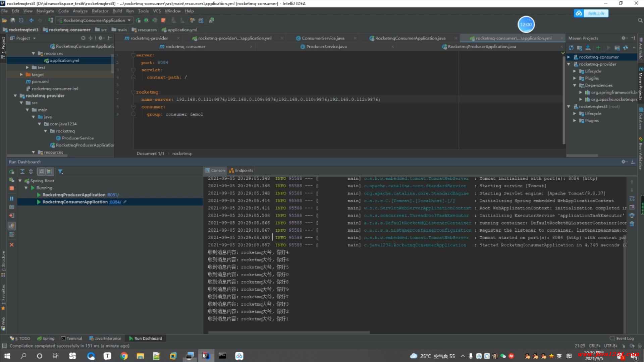The height and width of the screenshot is (362, 644).
Task: Click the Reimport All Maven Projects icon
Action: tap(571, 48)
